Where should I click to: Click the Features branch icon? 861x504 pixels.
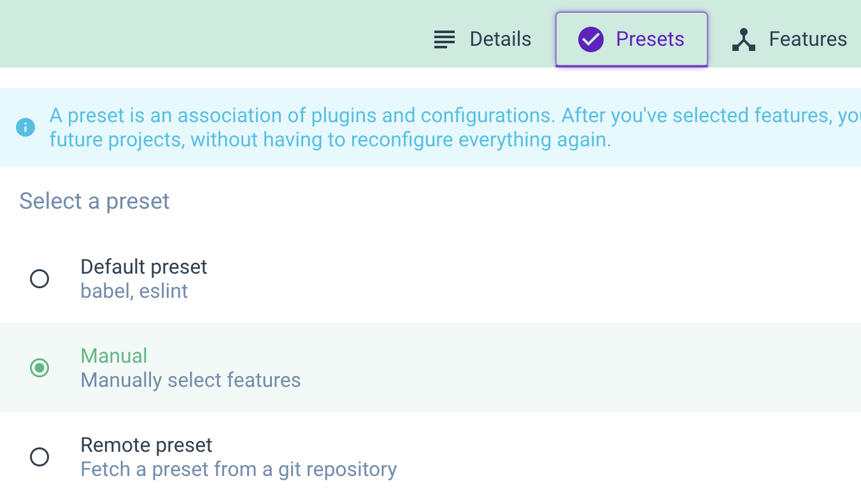coord(743,39)
